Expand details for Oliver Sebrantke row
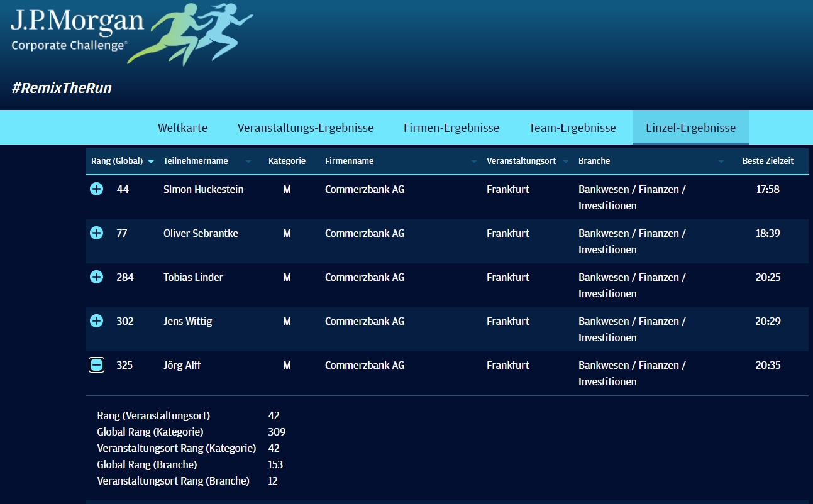The height and width of the screenshot is (504, 813). click(96, 233)
